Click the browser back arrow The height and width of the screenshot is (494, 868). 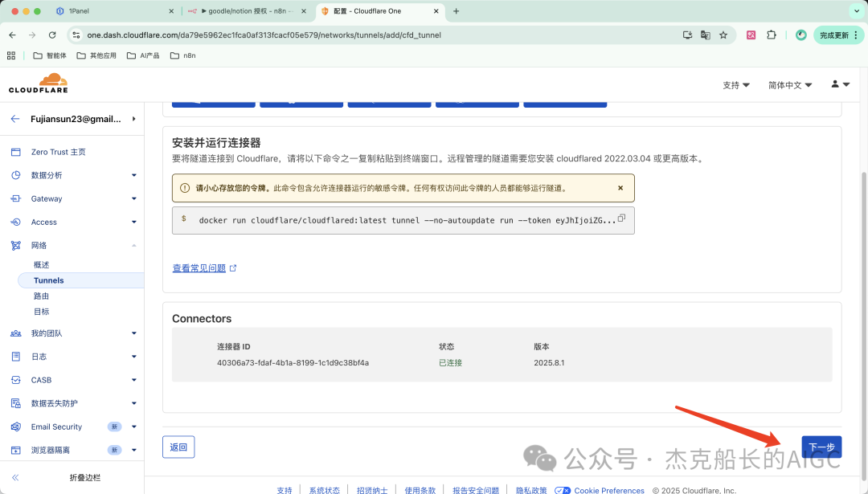tap(12, 35)
